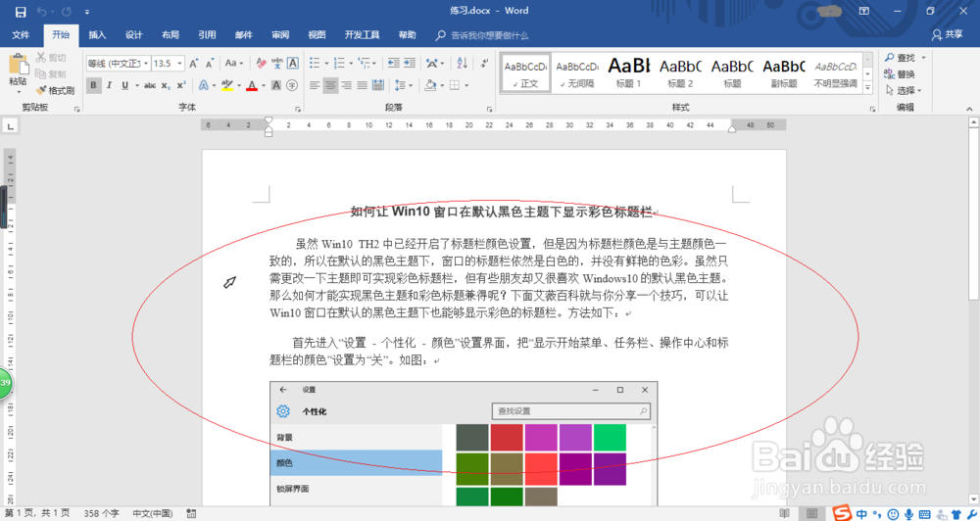The image size is (980, 521).
Task: Click the Sort A-Z icon
Action: (462, 63)
